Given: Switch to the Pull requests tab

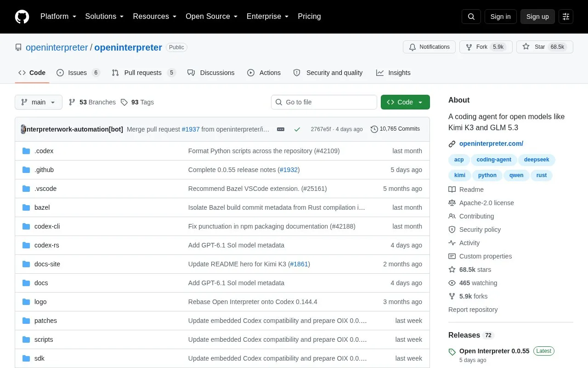Looking at the screenshot, I should tap(144, 73).
